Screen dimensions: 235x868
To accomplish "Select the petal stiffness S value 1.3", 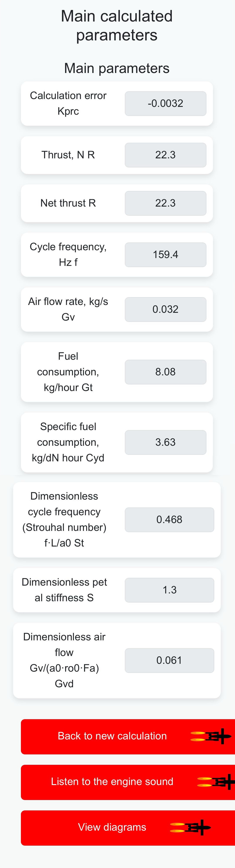I will tap(169, 590).
